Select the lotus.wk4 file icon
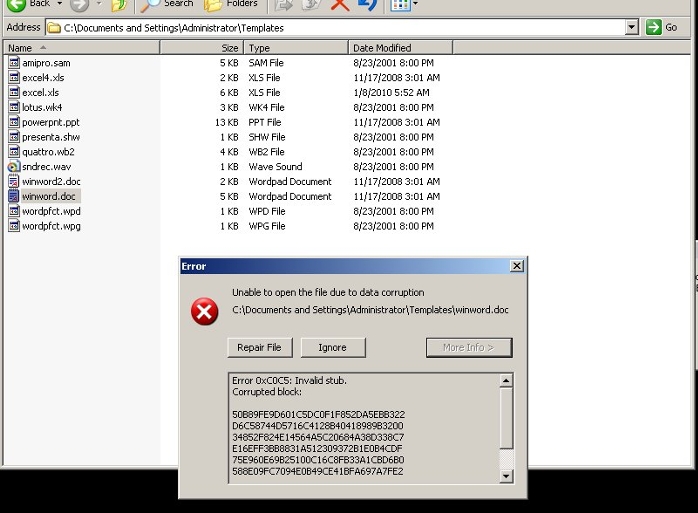The height and width of the screenshot is (513, 698). (14, 107)
